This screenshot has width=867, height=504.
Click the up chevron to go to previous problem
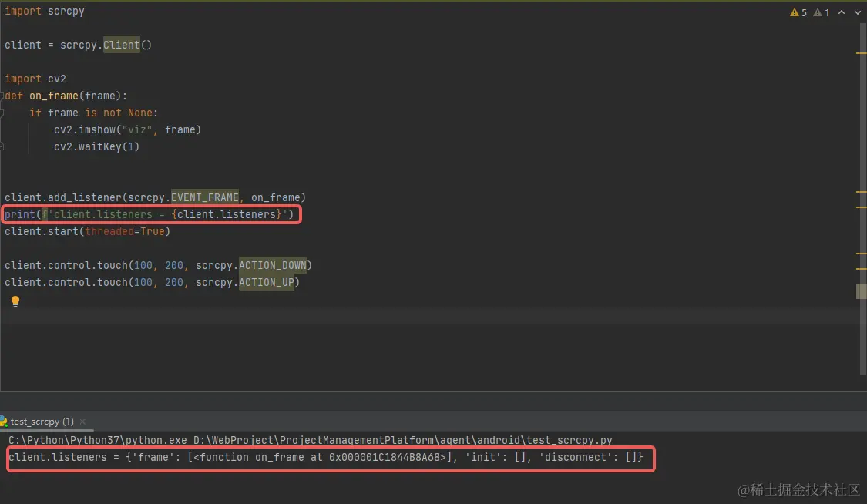pyautogui.click(x=841, y=12)
